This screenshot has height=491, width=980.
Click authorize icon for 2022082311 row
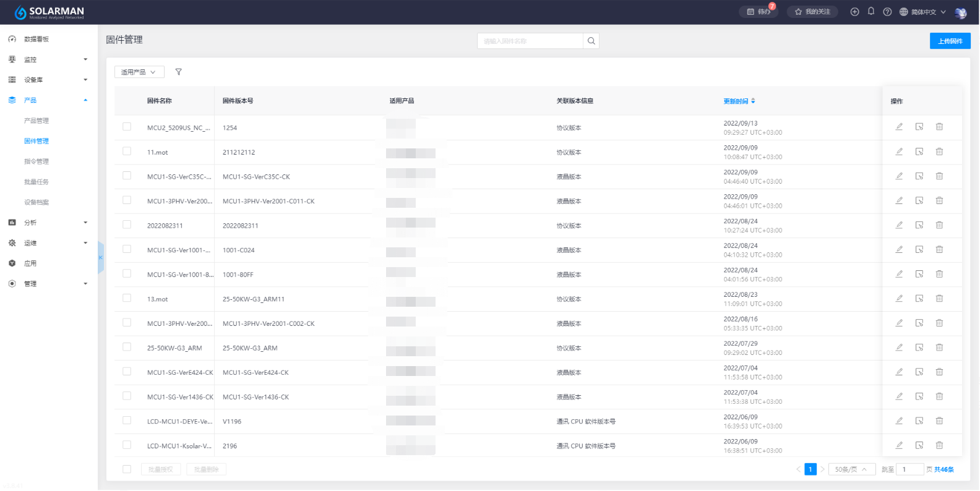[x=919, y=225]
